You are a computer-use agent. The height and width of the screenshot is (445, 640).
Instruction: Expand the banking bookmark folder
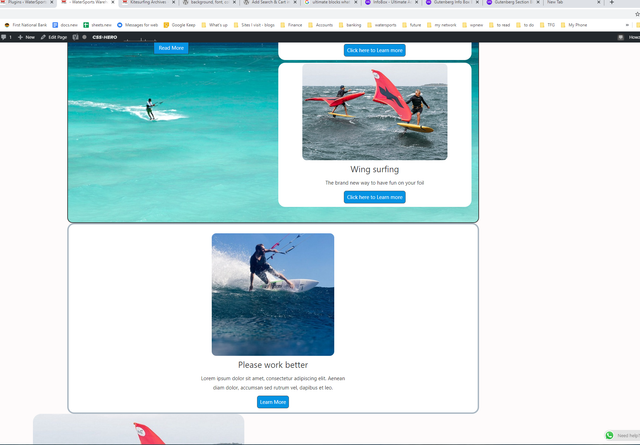pos(350,25)
